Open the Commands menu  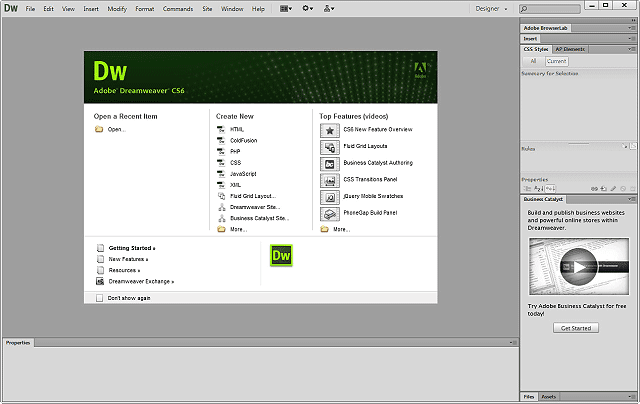pos(178,9)
